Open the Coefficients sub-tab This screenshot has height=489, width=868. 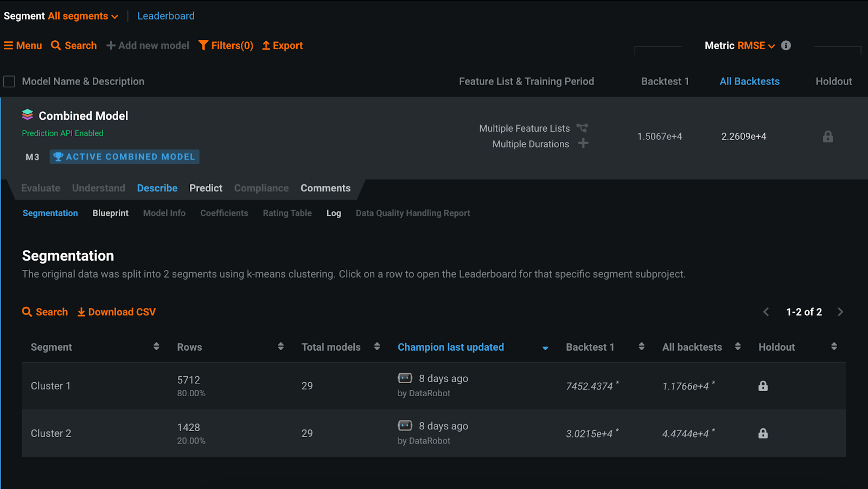224,213
